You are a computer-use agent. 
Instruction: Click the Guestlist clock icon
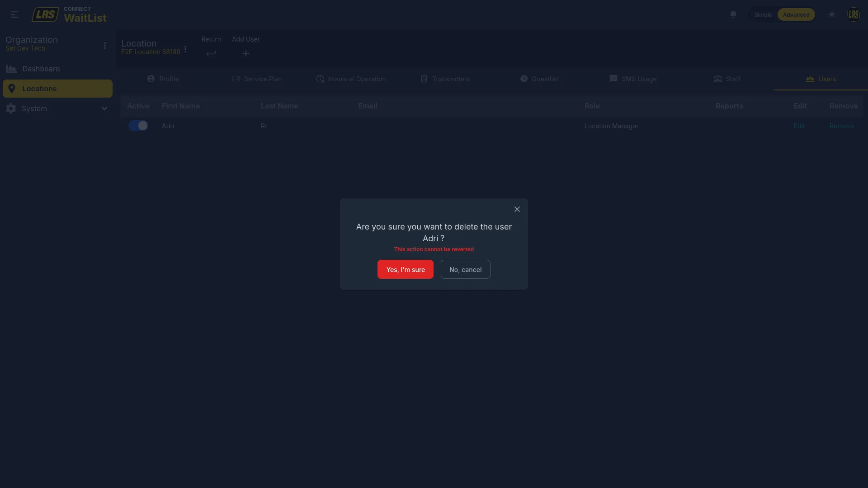point(524,79)
